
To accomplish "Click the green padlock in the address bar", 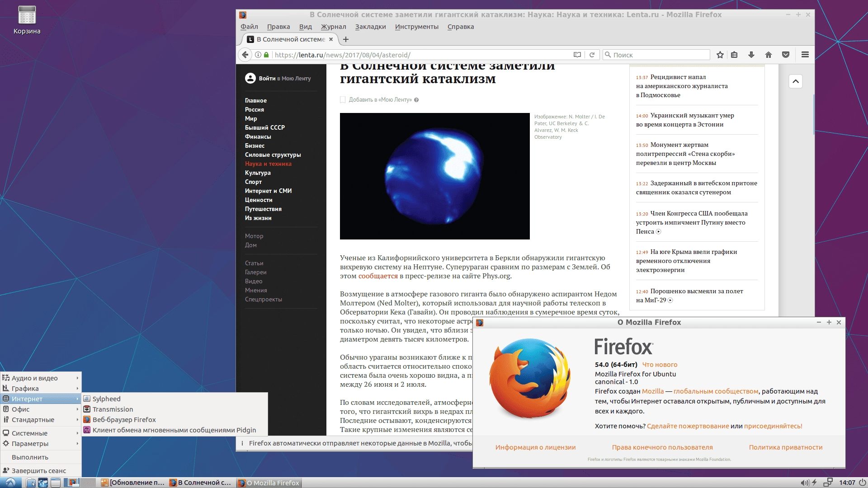I will pos(266,55).
